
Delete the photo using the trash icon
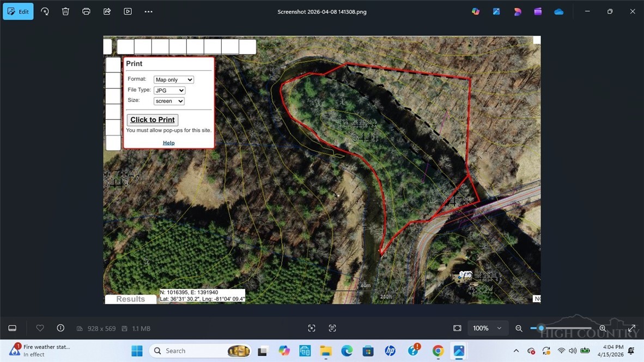click(65, 11)
